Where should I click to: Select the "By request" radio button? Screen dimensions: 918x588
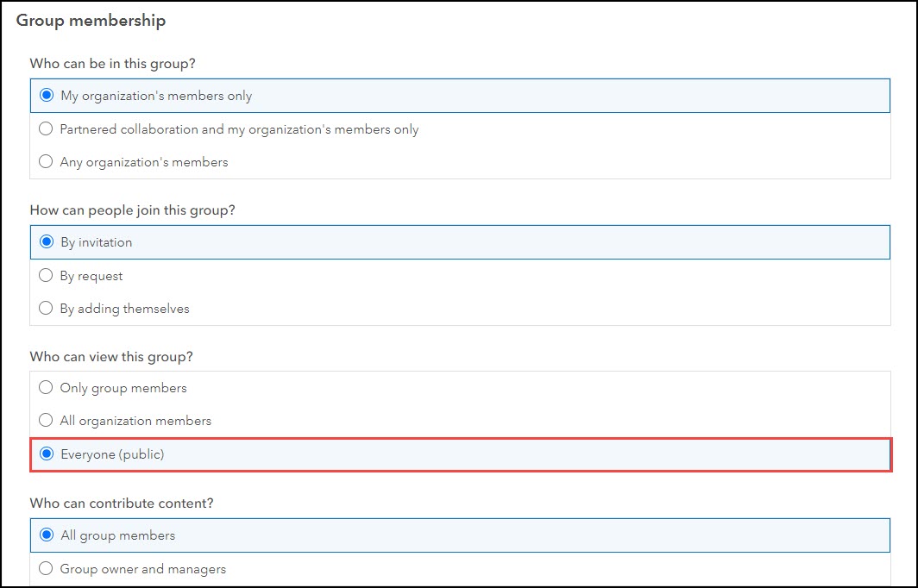(x=47, y=276)
